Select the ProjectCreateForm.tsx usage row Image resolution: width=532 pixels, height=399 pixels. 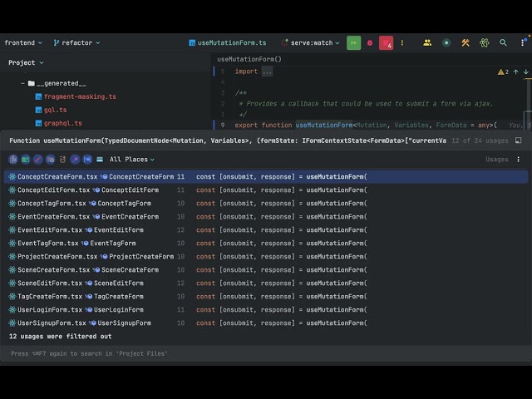click(x=266, y=257)
